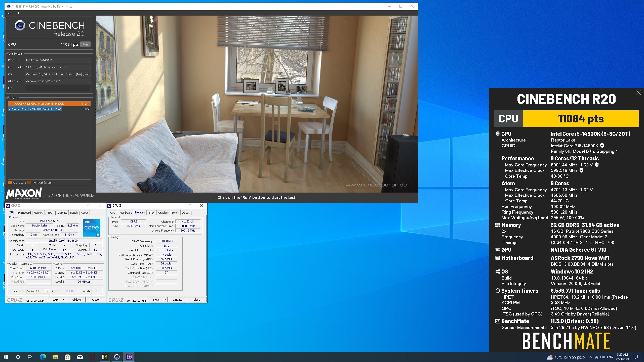Click title bar icon of CPU-Z processor window
Screen dimensions: 644x362
point(8,205)
